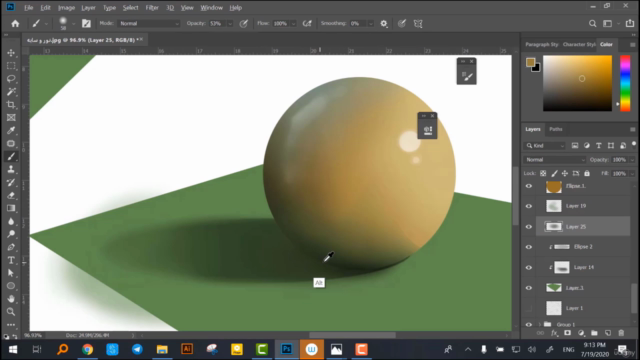Viewport: 640px width, 360px height.
Task: Toggle pressure for opacity icon
Action: (x=243, y=24)
